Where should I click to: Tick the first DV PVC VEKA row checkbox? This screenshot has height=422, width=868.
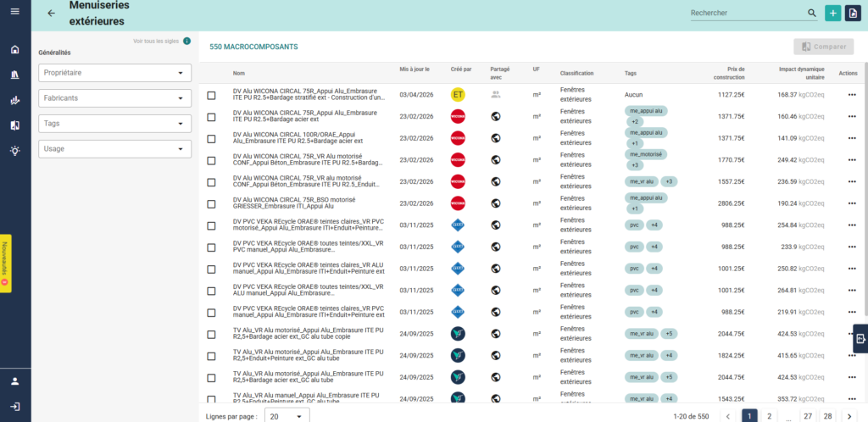point(212,225)
